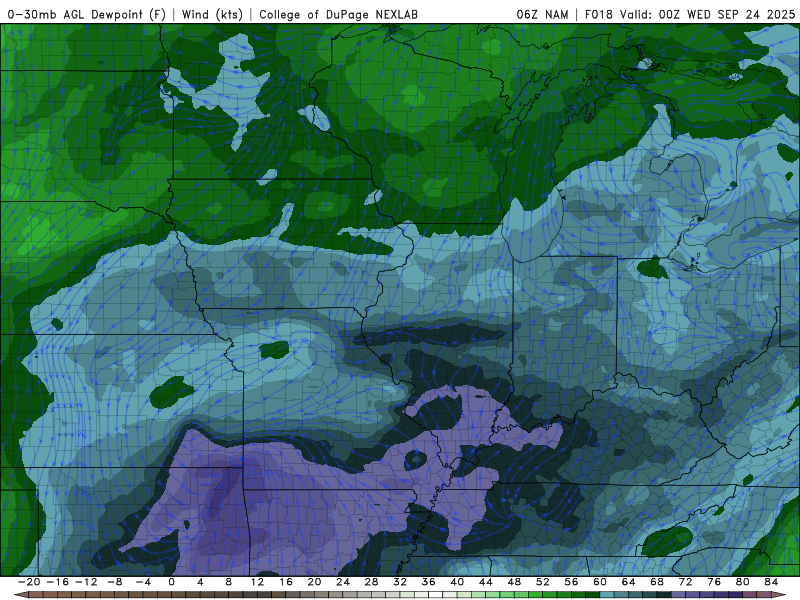Click the 'Wind (kts)' header label
The height and width of the screenshot is (600, 800).
coord(212,14)
